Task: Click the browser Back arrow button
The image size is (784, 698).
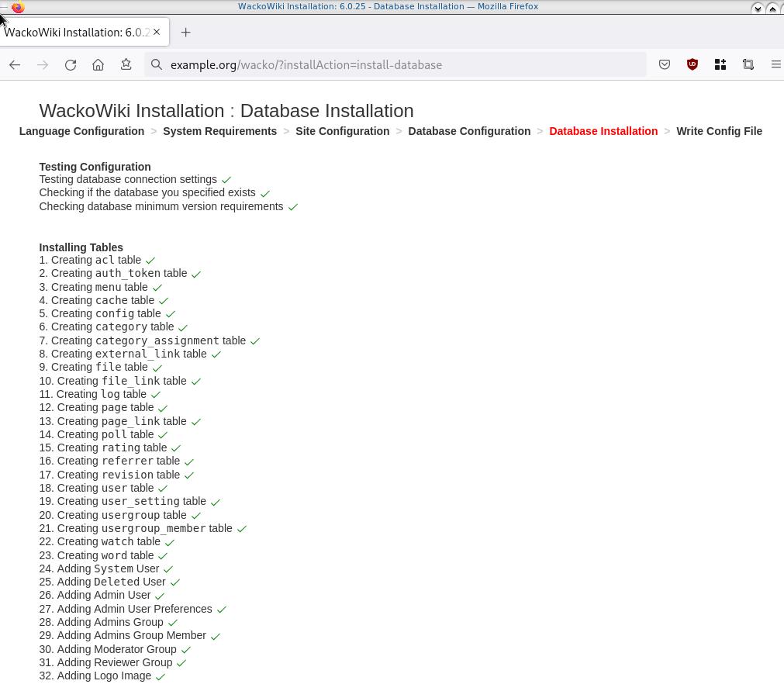Action: coord(15,65)
